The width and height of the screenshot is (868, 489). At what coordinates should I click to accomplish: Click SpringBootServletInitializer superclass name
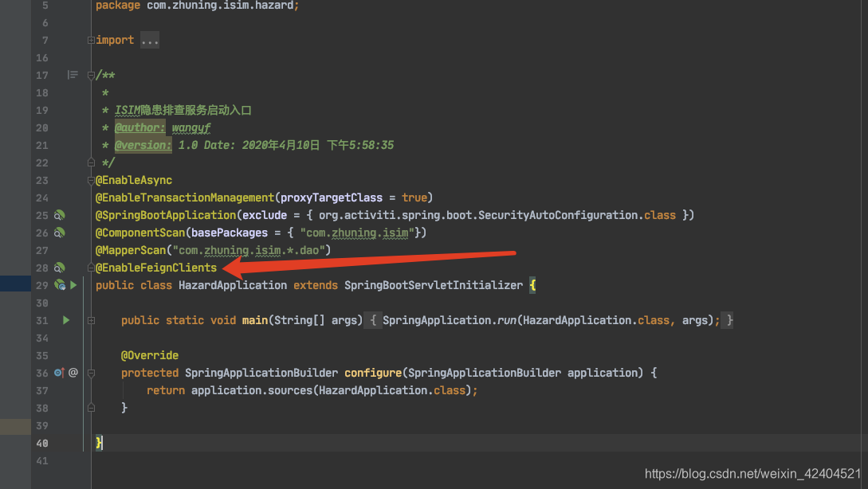tap(434, 285)
